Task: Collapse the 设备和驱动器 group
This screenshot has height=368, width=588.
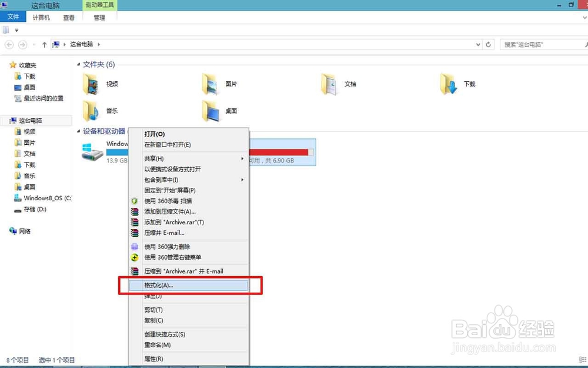Action: [78, 131]
